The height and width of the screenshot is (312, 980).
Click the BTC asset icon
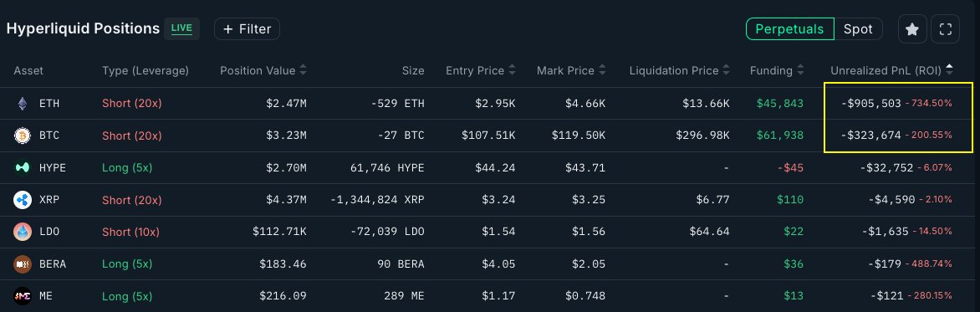click(x=23, y=136)
